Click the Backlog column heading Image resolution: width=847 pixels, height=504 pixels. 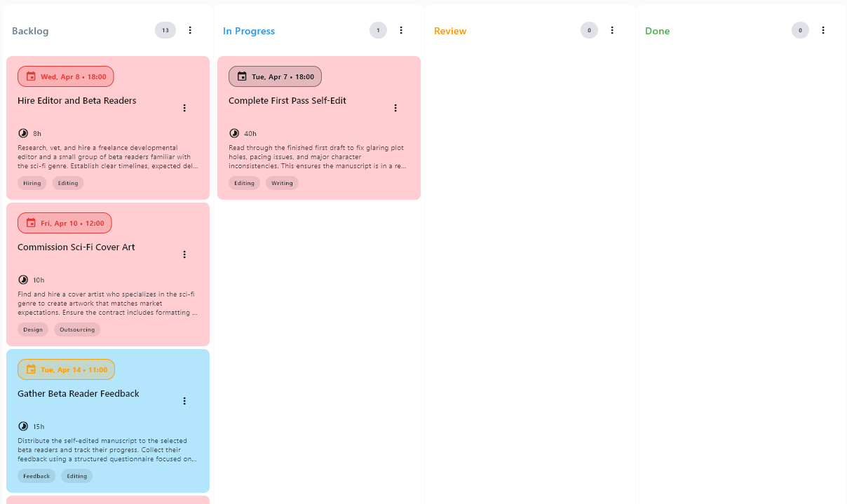coord(30,31)
